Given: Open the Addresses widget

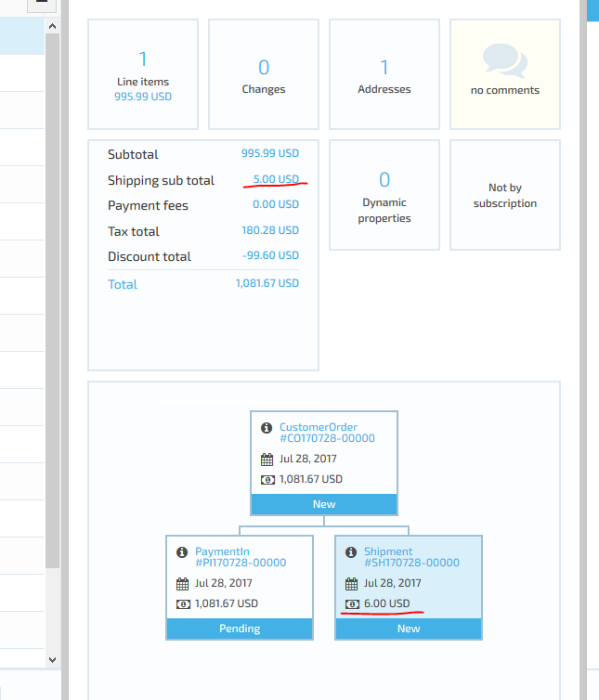Looking at the screenshot, I should 384,74.
